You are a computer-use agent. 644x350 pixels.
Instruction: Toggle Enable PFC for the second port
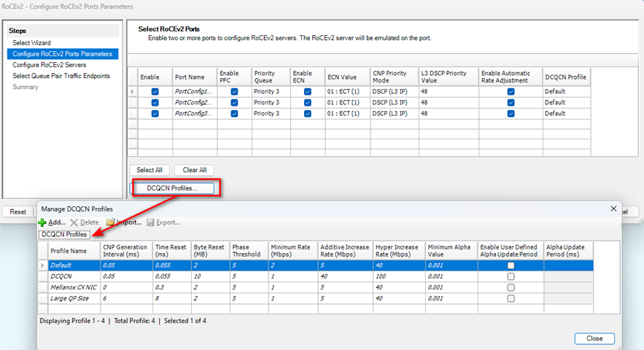(x=234, y=103)
